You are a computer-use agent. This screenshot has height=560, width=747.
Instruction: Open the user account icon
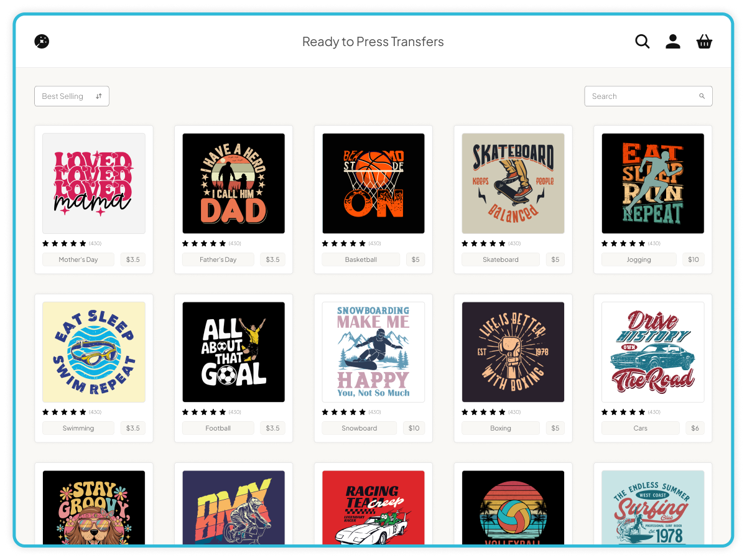[673, 42]
